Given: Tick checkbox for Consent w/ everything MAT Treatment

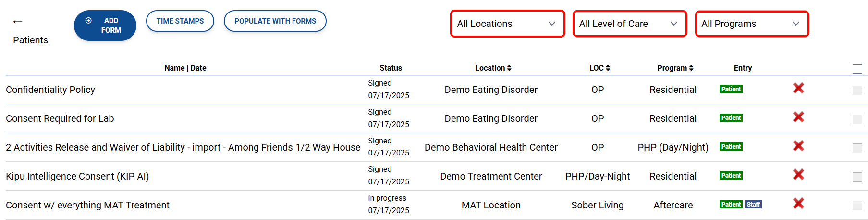Looking at the screenshot, I should coord(857,206).
